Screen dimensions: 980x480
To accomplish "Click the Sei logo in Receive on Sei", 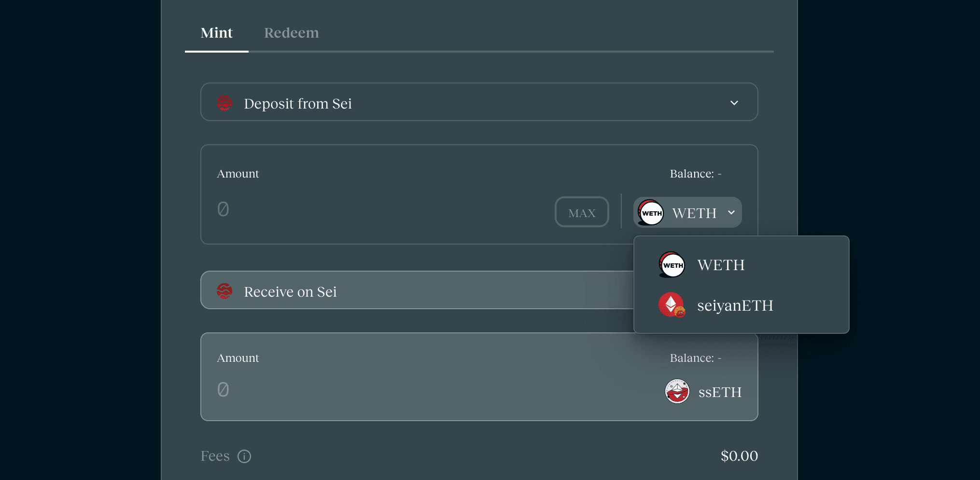I will (224, 291).
